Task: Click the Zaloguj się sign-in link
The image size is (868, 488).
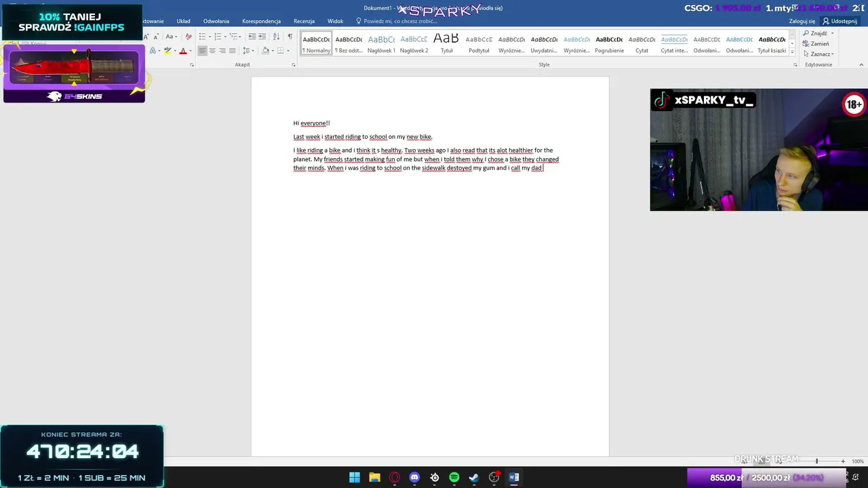Action: click(x=802, y=21)
